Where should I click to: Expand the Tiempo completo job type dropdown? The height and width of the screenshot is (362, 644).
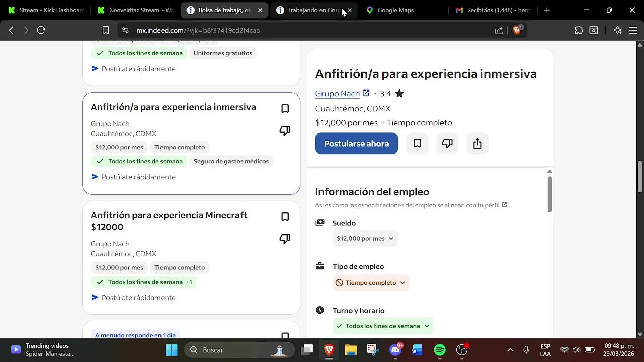point(371,283)
